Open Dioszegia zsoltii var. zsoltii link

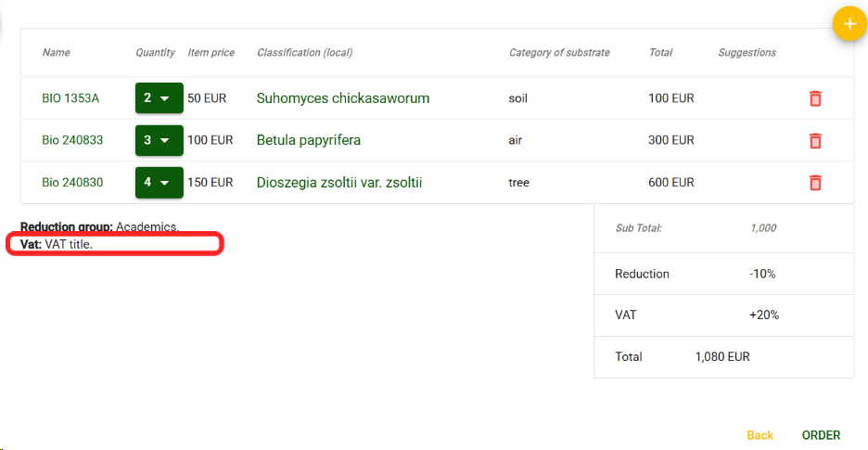click(x=338, y=183)
